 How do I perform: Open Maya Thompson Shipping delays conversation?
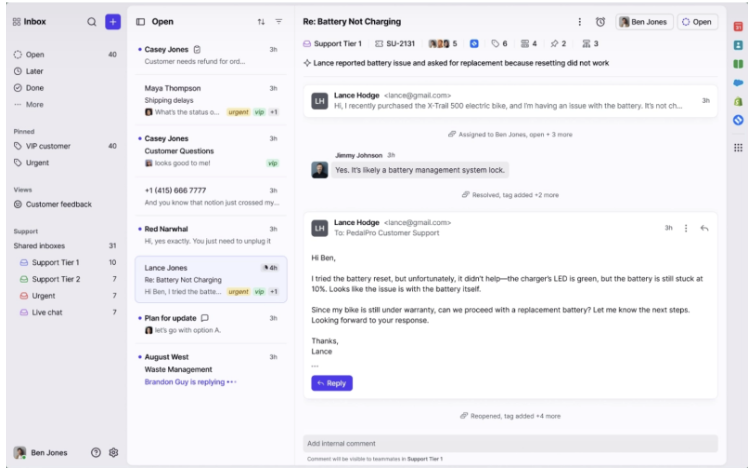point(211,100)
